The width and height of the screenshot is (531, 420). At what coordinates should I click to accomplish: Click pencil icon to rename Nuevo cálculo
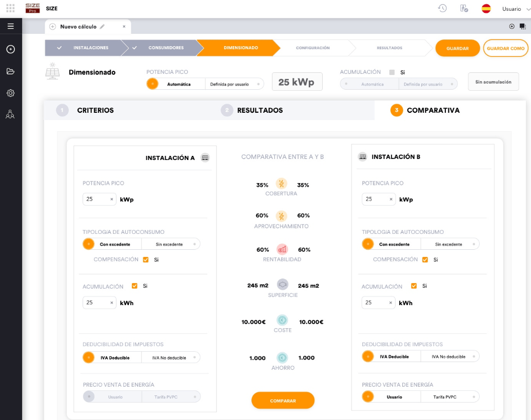coord(102,26)
